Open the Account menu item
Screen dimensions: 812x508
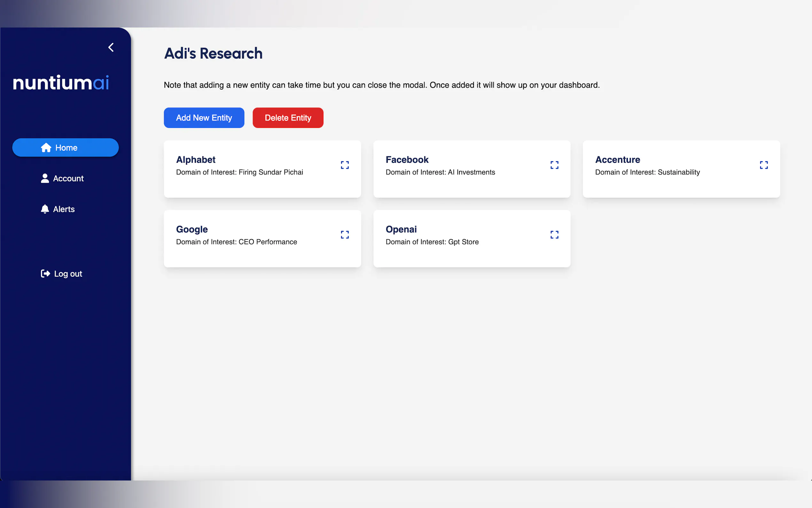[x=68, y=179]
